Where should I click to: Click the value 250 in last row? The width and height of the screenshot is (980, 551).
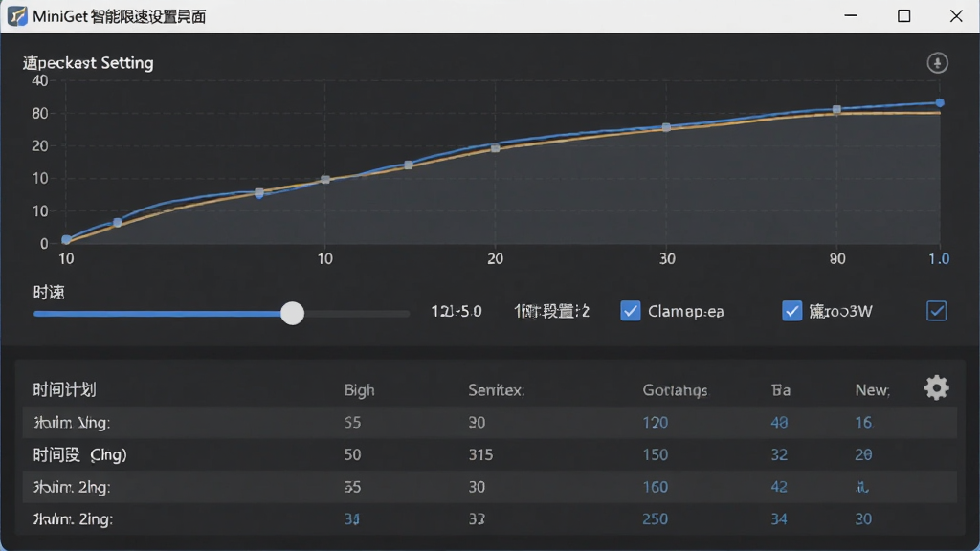[x=655, y=518]
